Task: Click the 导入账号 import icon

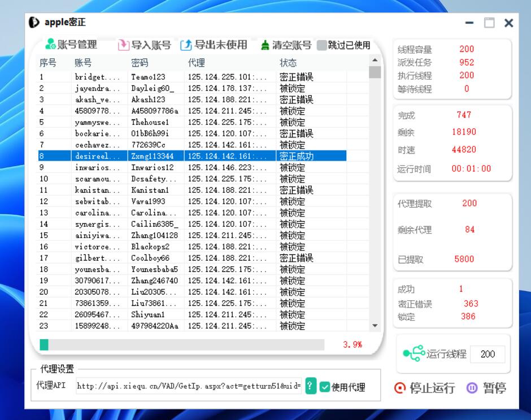Action: coord(123,45)
